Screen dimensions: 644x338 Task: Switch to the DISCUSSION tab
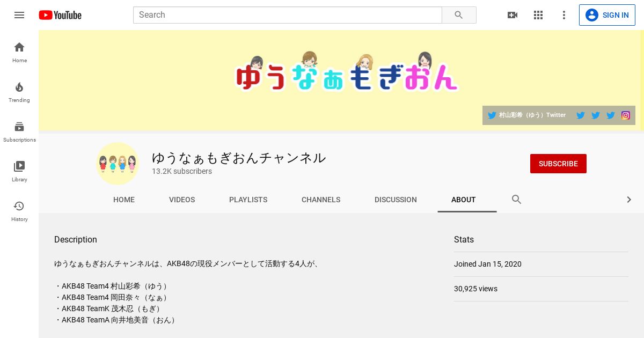[x=396, y=200]
